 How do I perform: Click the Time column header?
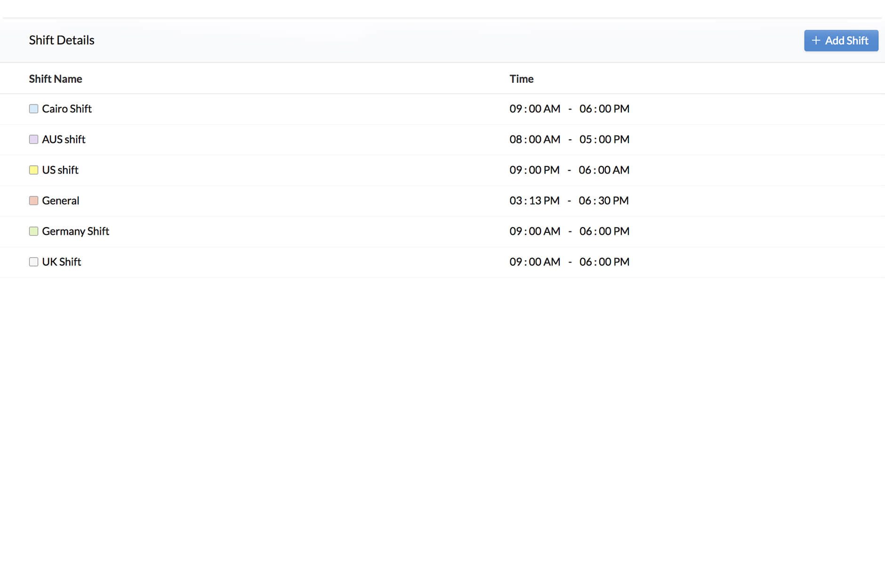coord(521,79)
